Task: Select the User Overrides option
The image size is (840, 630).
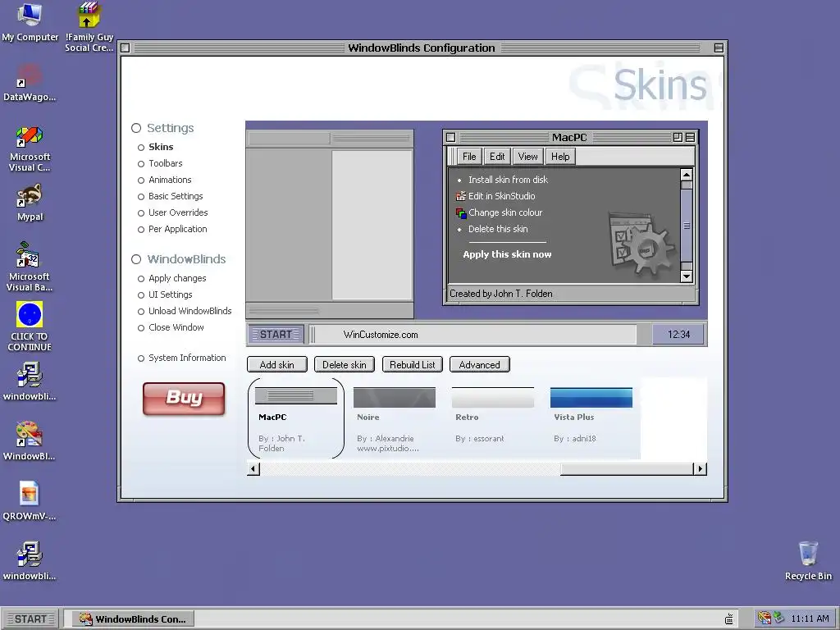Action: click(x=172, y=212)
